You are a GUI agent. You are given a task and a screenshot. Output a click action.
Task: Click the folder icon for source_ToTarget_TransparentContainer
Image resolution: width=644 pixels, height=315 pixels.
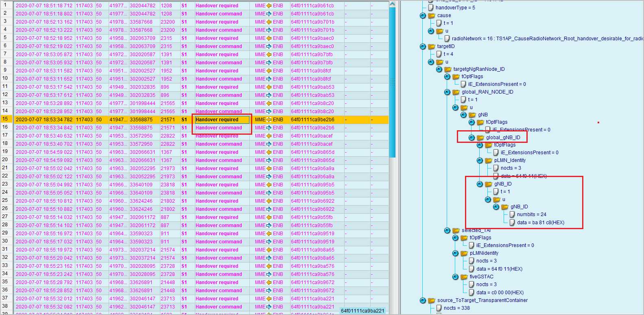point(432,300)
